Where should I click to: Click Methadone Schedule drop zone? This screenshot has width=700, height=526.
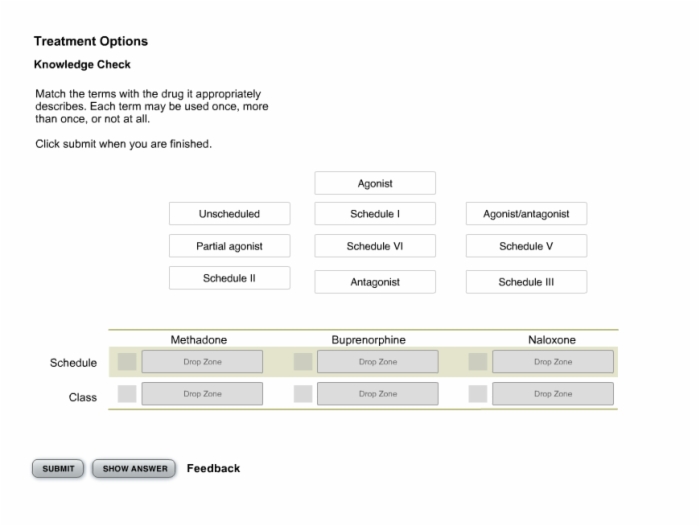tap(202, 362)
